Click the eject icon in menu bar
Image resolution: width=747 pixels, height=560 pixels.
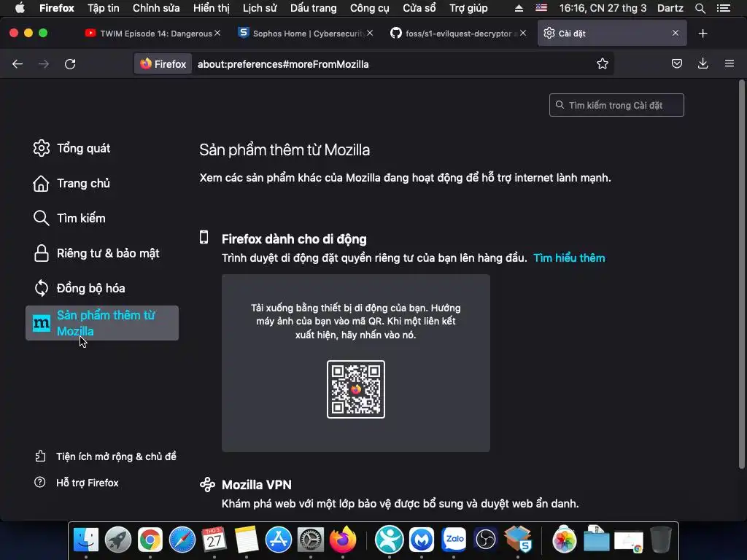point(519,8)
